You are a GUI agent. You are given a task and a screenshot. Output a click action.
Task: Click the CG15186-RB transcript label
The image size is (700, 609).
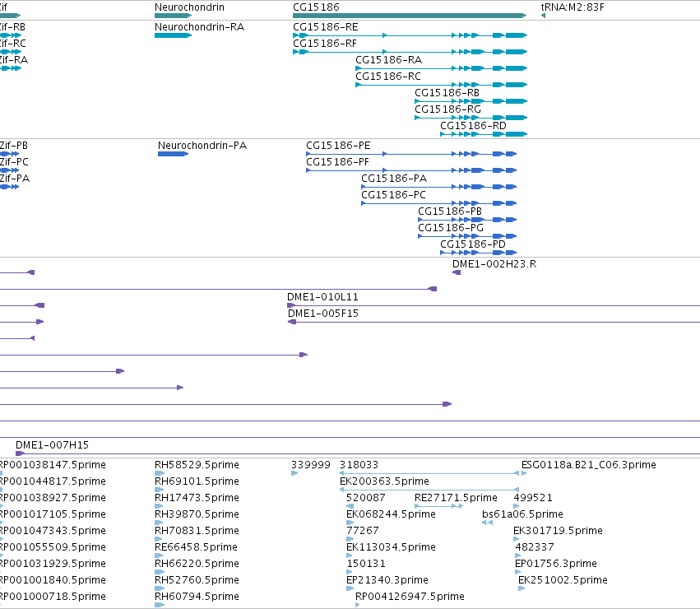[x=447, y=93]
